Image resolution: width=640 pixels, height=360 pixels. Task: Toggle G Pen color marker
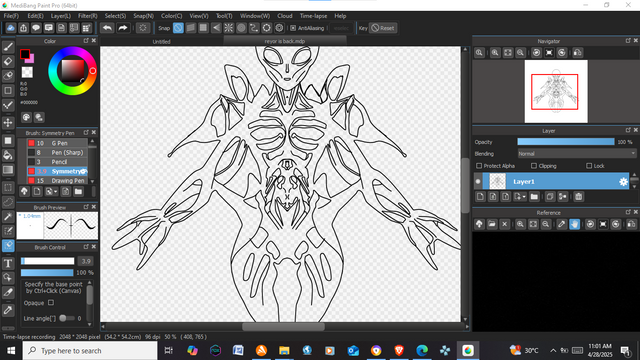(x=31, y=143)
